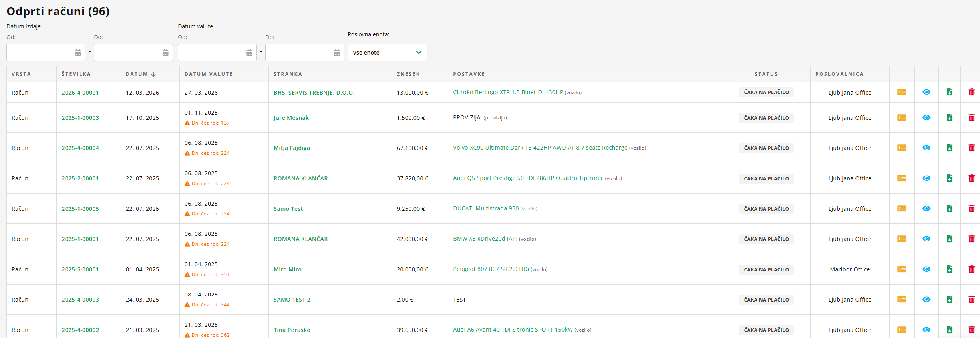Click payment icon for invoice 2026-4-00001
This screenshot has width=980, height=338.
[902, 92]
